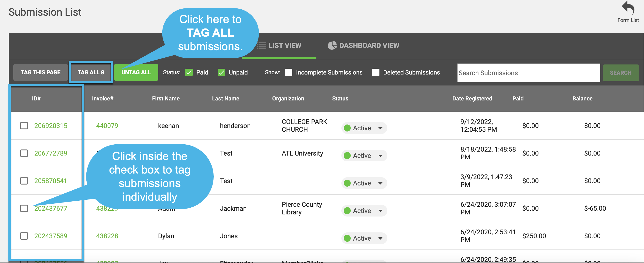
Task: Click the UNTAG ALL button
Action: click(136, 72)
